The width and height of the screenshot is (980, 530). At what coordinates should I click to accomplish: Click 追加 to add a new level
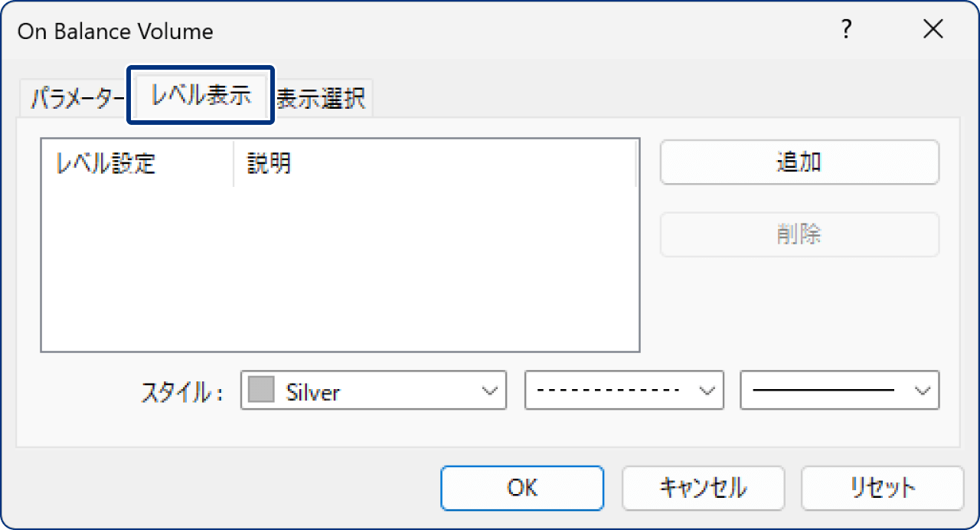click(x=799, y=162)
